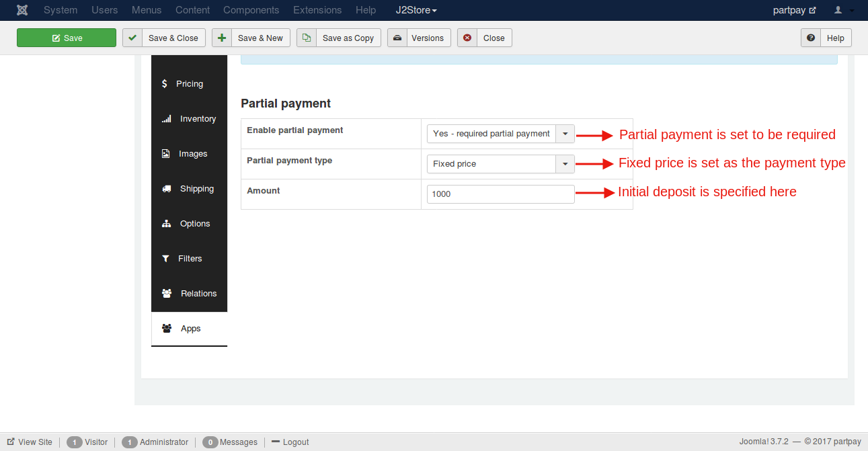Switch to the Inventory tab
This screenshot has width=868, height=451.
coord(189,119)
